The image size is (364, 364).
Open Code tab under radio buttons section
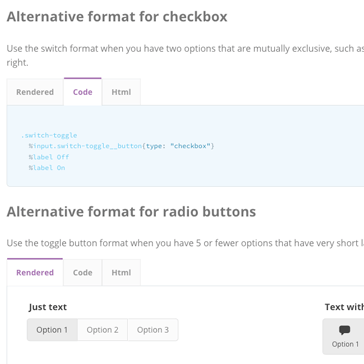(x=83, y=273)
